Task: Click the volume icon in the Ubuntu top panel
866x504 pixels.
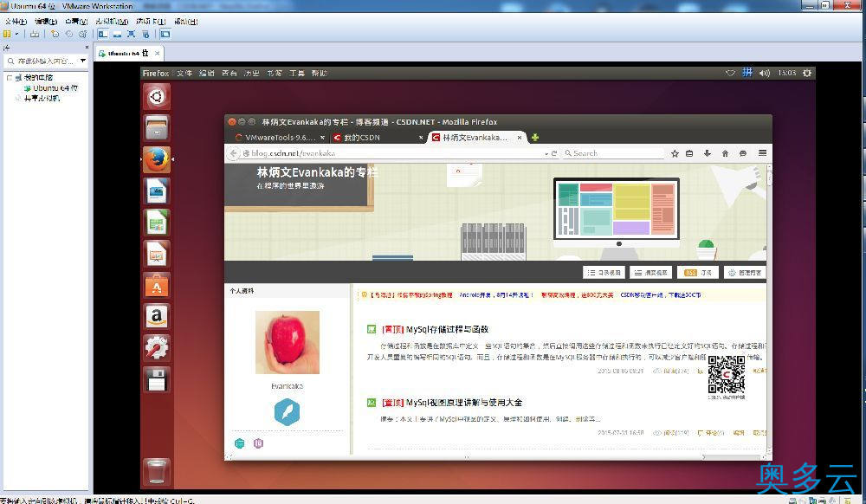Action: [x=765, y=73]
